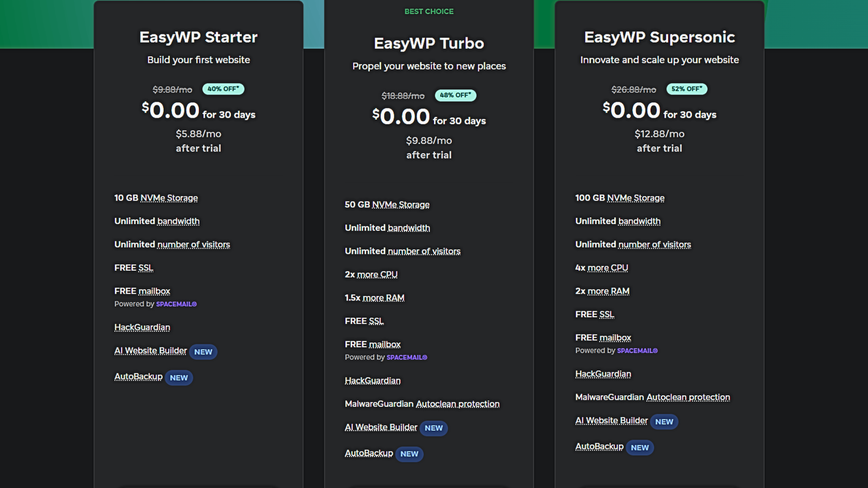Open number of visitors info in Starter plan
Image resolution: width=868 pixels, height=488 pixels.
(x=194, y=245)
